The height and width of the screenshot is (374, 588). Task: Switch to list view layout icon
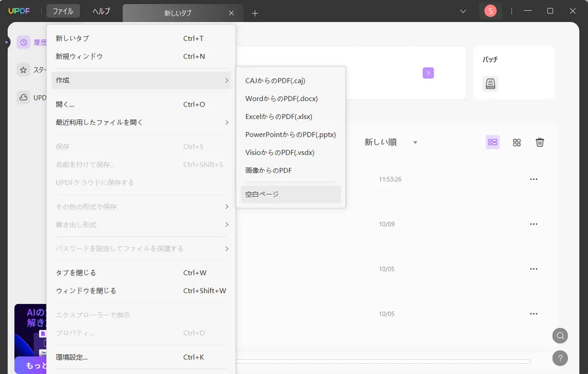(x=493, y=142)
